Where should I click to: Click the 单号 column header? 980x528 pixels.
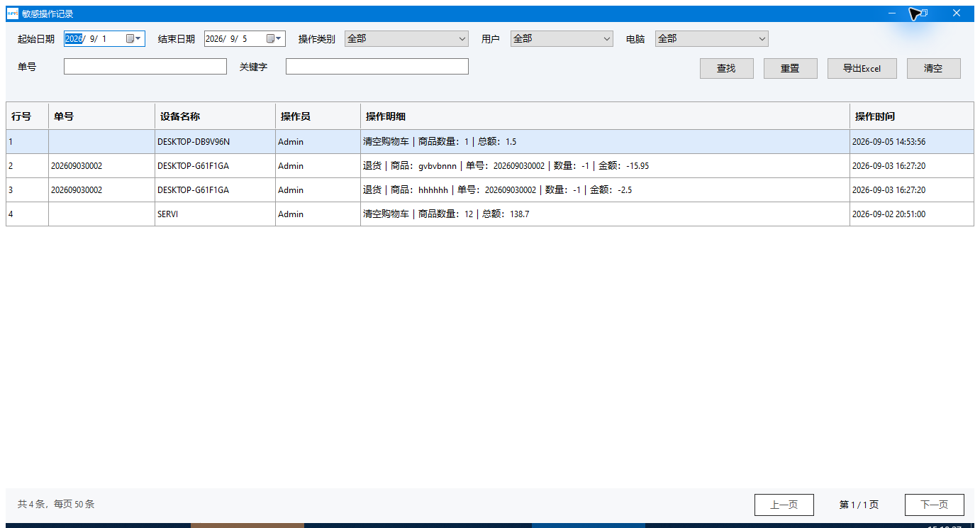(x=102, y=116)
